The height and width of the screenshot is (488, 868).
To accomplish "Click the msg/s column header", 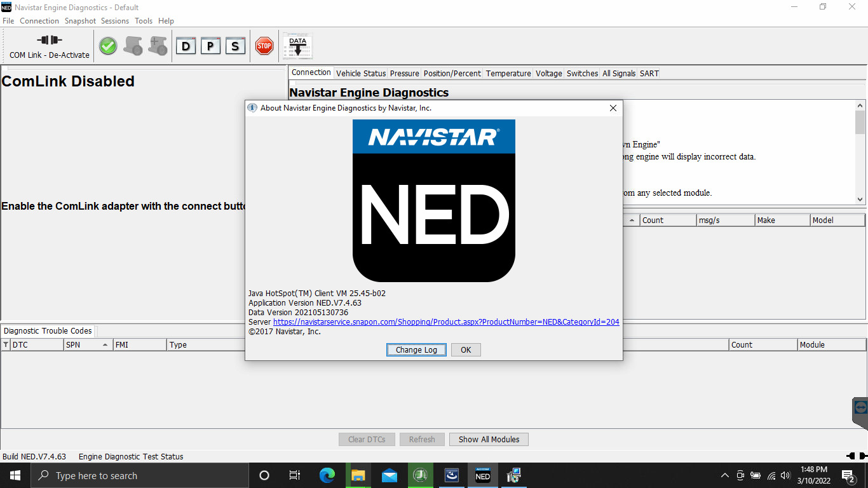I will [725, 220].
